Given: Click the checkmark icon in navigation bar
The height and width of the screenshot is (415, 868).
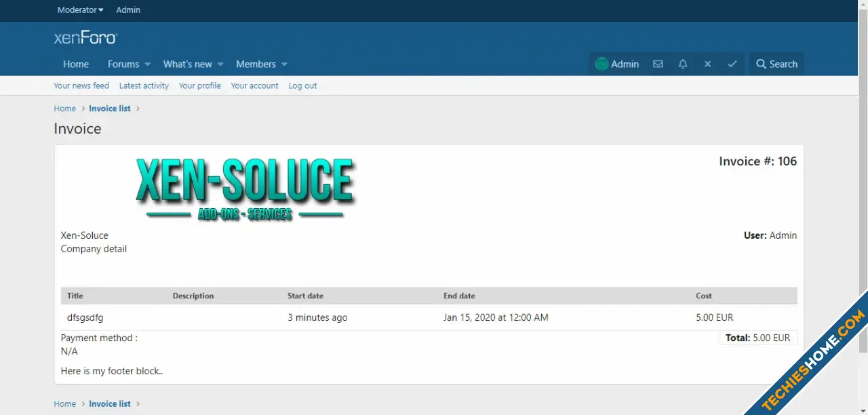Looking at the screenshot, I should 732,64.
